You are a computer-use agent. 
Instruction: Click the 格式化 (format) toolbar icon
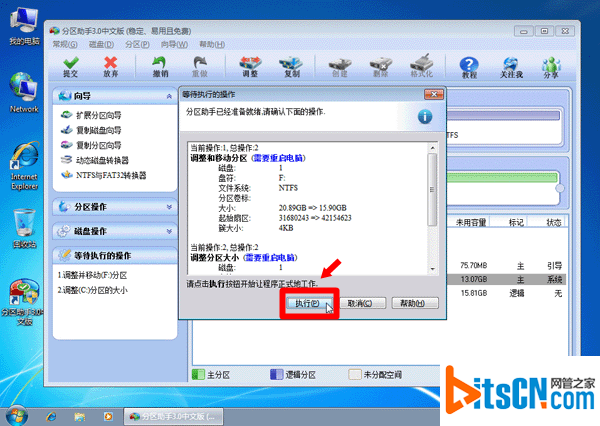(422, 67)
